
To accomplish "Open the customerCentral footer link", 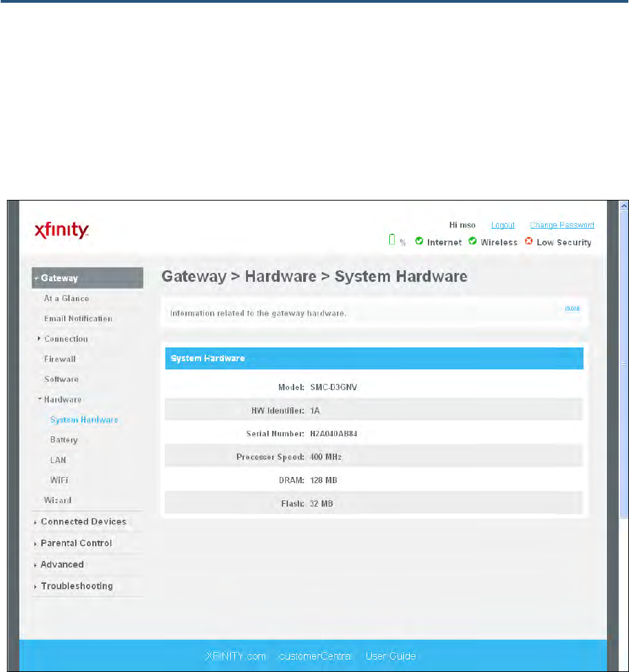I will [316, 656].
